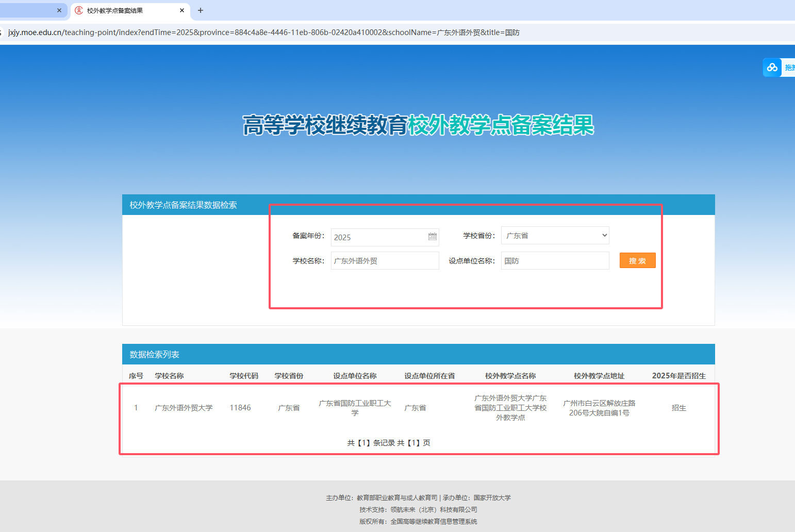Open a new browser tab with plus button

click(201, 10)
